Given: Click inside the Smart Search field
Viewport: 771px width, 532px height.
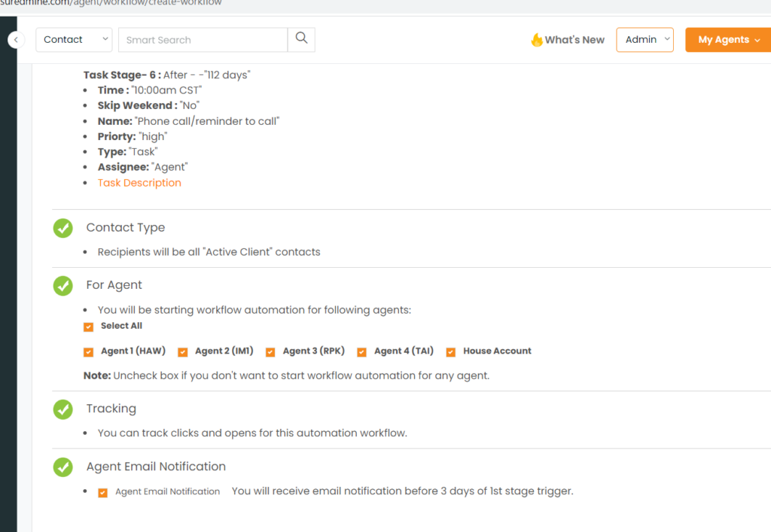Looking at the screenshot, I should click(202, 39).
